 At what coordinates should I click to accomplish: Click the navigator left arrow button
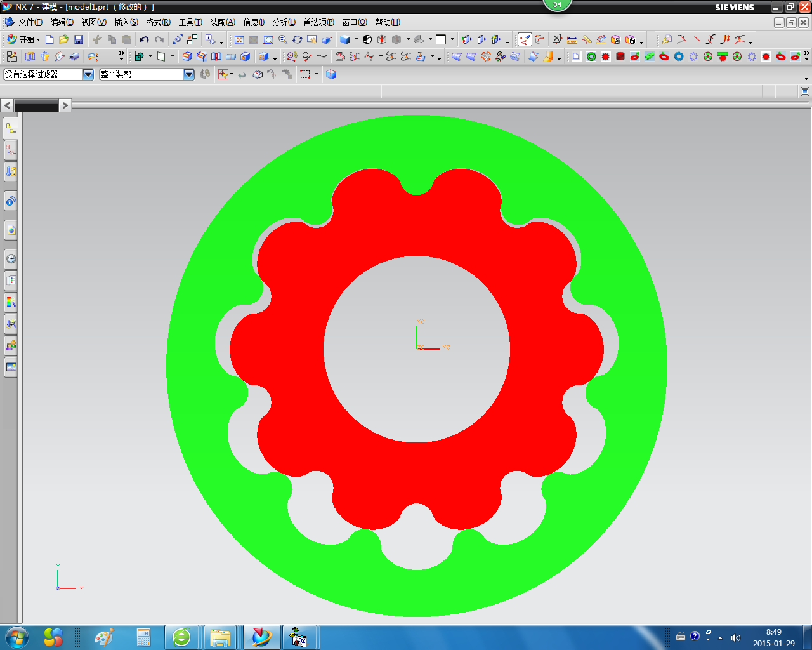coord(7,105)
